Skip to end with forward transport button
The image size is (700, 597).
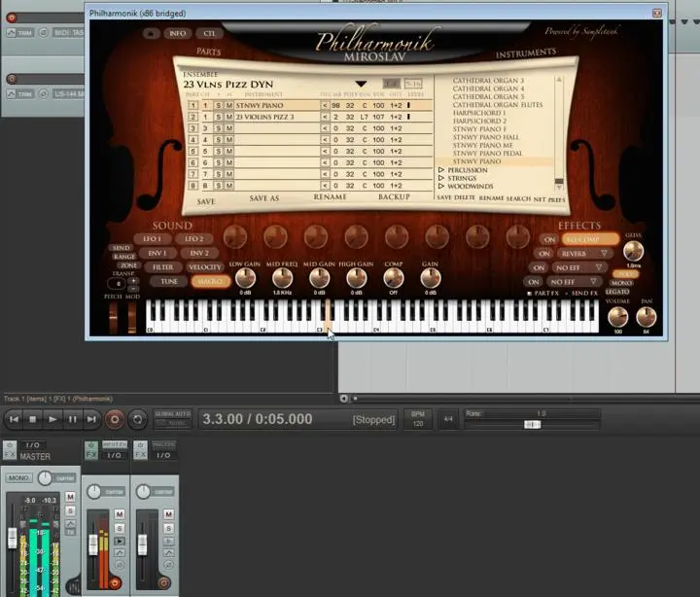[91, 419]
